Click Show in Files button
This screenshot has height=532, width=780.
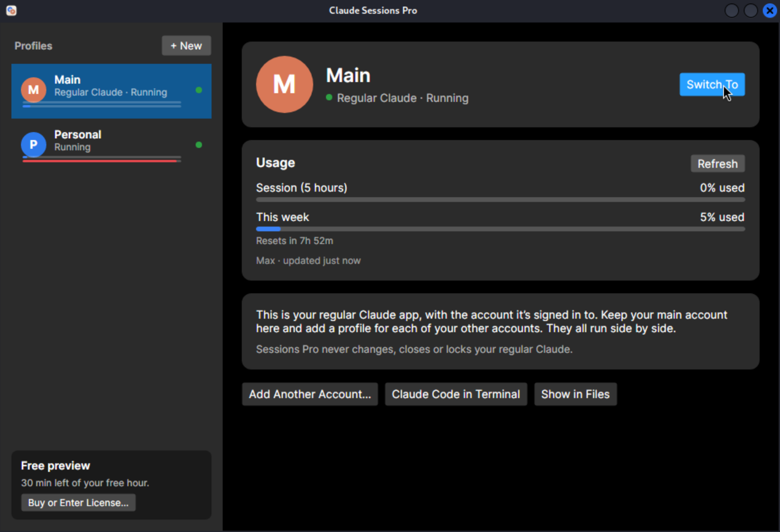pyautogui.click(x=575, y=394)
